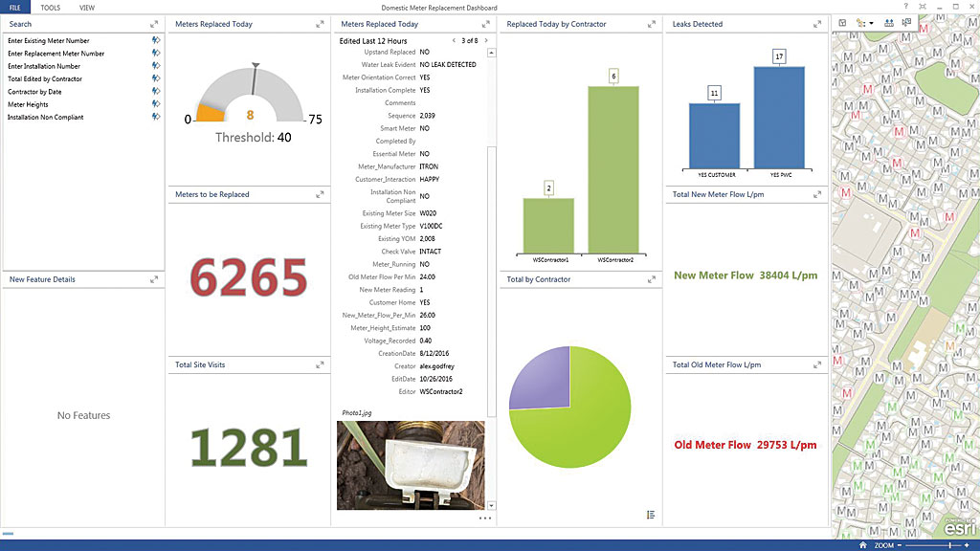Expand the Meters to be Replaced panel
Viewport: 980px width, 551px height.
click(x=320, y=195)
